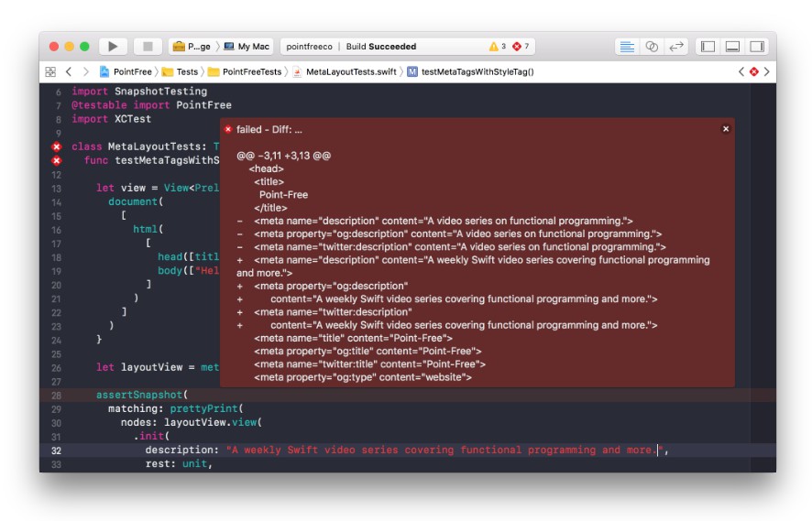Go back in editor history
Screen dimensions: 812x521
[69, 71]
